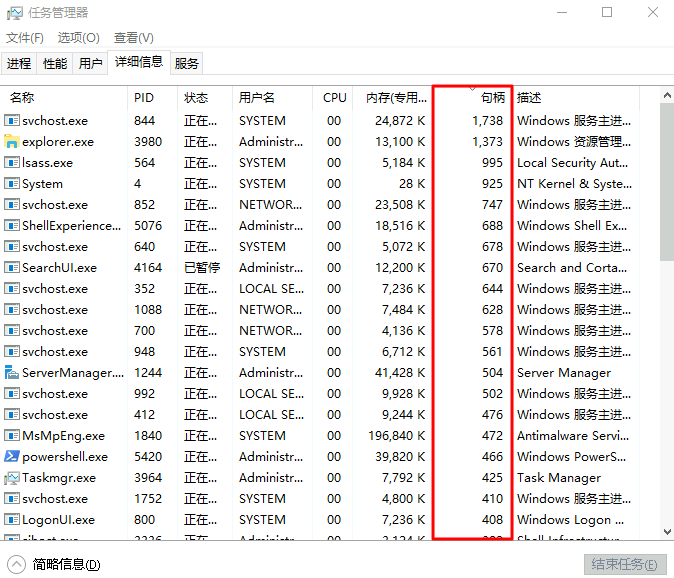674x578 pixels.
Task: Click the 结束任务(E) button
Action: [625, 564]
